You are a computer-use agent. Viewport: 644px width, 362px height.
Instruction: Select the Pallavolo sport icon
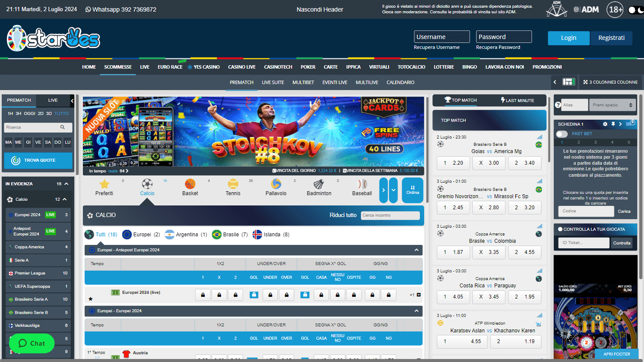tap(276, 184)
